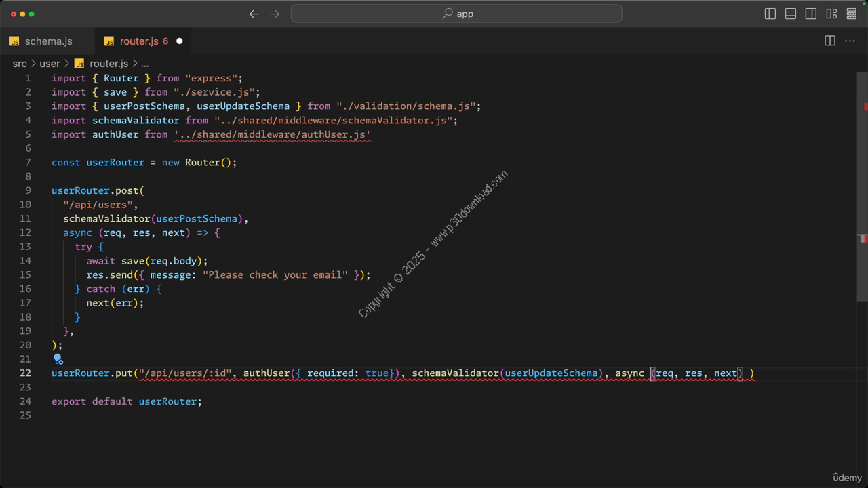The height and width of the screenshot is (488, 868).
Task: Click the async keyword on line 22
Action: tap(629, 373)
